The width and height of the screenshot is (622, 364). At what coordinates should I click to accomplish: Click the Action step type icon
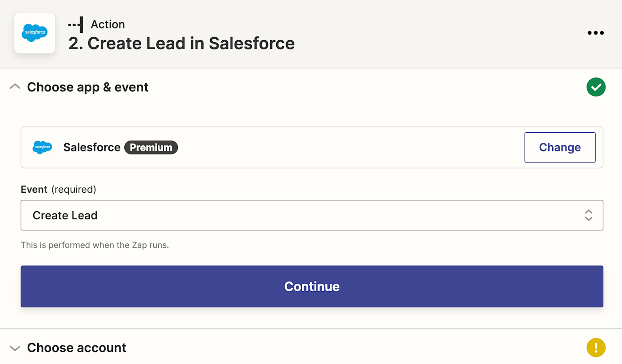76,24
